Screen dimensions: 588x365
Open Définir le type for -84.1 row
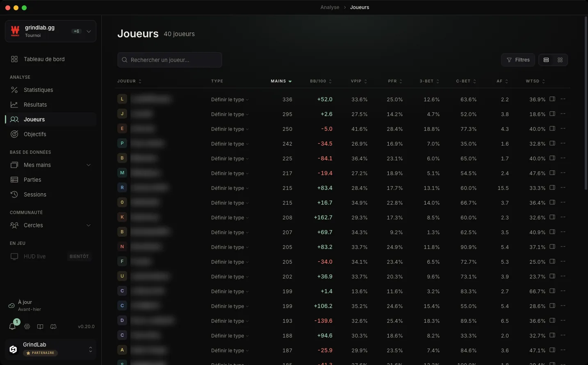point(230,159)
